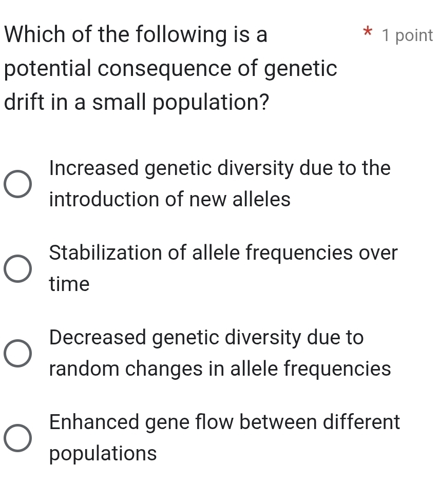439x504 pixels.
Task: Click the '1 point' label
Action: pos(408,35)
